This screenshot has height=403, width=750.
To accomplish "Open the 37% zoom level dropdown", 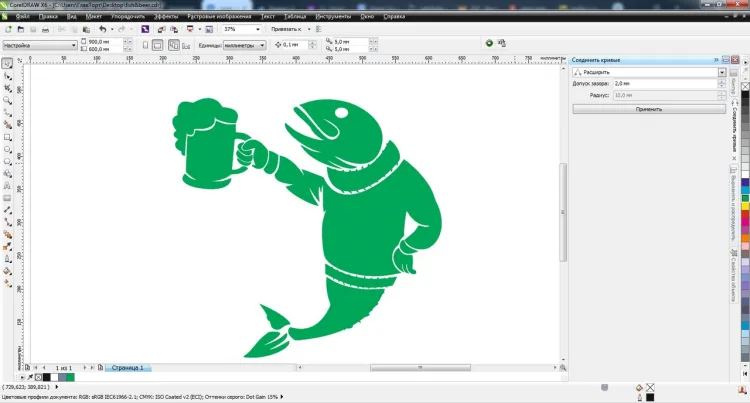I will [242, 29].
